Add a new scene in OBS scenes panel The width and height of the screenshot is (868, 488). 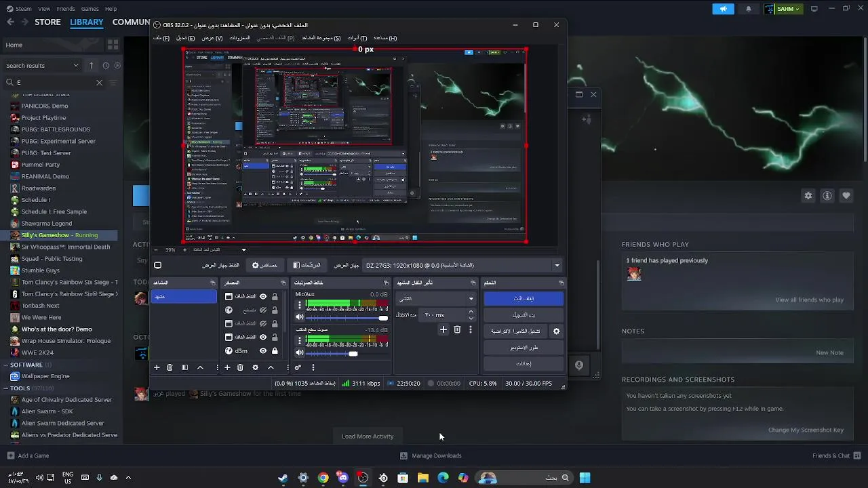pyautogui.click(x=157, y=367)
